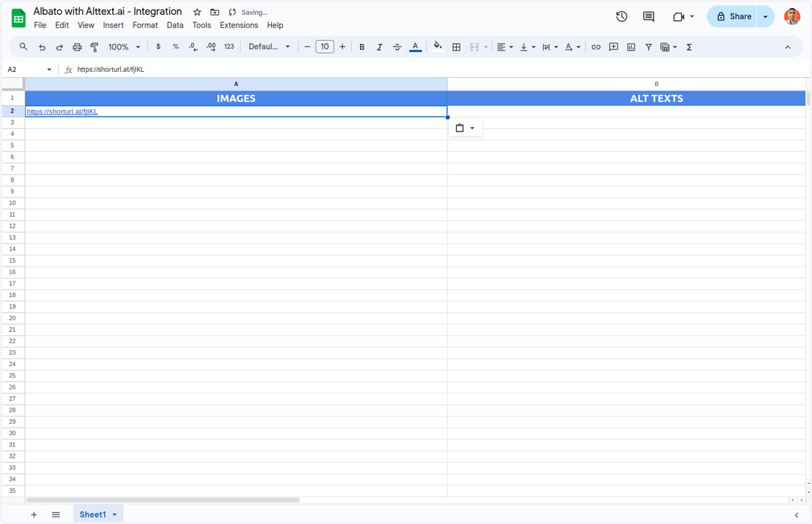Open the zoom 100% dropdown

pos(124,47)
